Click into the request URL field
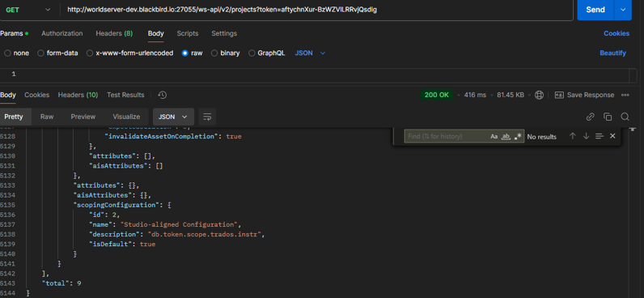The width and height of the screenshot is (644, 298). click(x=316, y=10)
